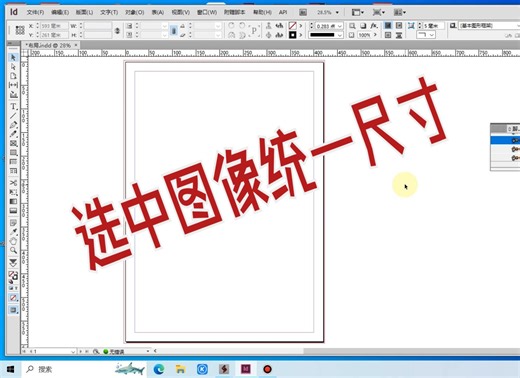Click the X position input field
The width and height of the screenshot is (520, 378).
[54, 26]
